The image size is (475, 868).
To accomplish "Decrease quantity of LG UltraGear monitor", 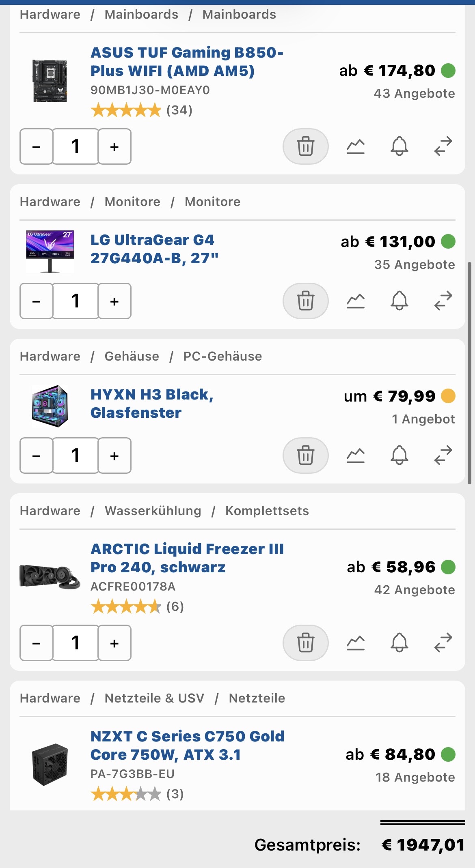I will (x=36, y=301).
